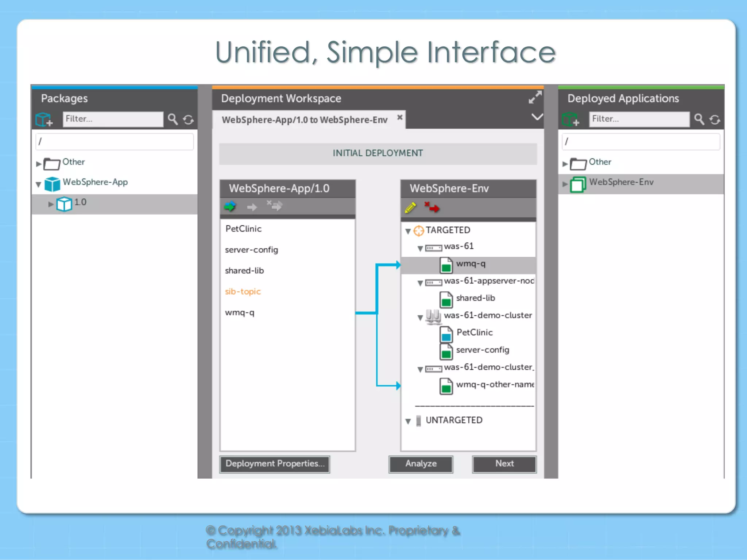Select server-config in the package list

(x=251, y=250)
